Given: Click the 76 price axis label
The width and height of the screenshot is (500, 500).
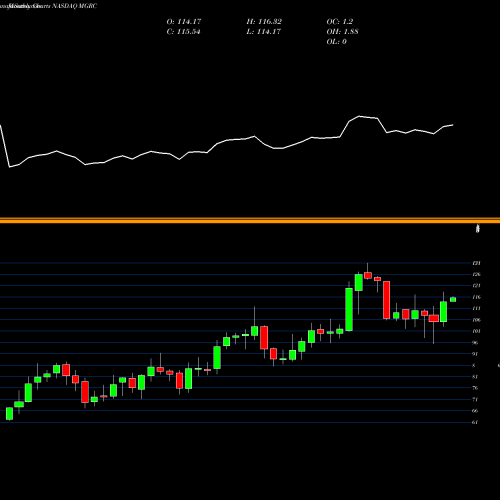Looking at the screenshot, I should (475, 388).
